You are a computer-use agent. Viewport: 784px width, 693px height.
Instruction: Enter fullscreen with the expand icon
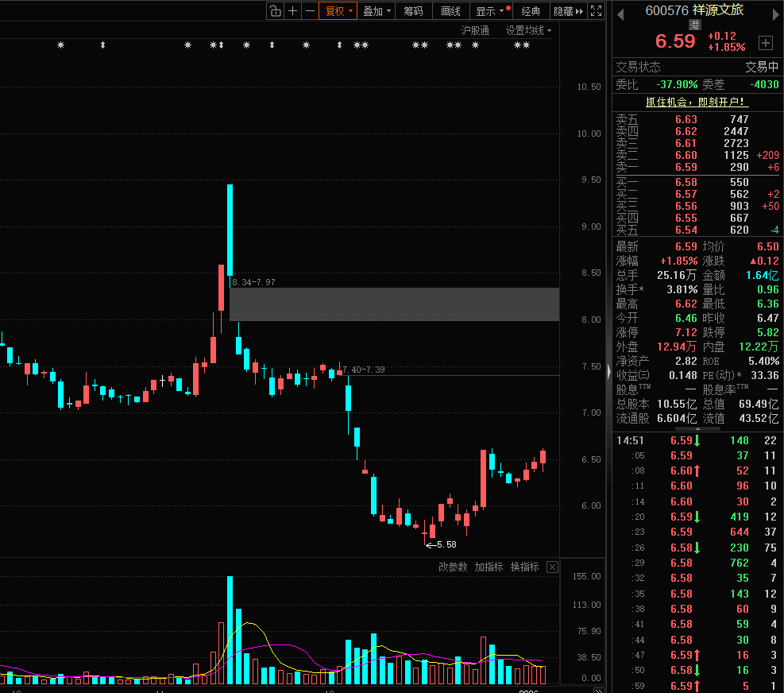[x=597, y=11]
